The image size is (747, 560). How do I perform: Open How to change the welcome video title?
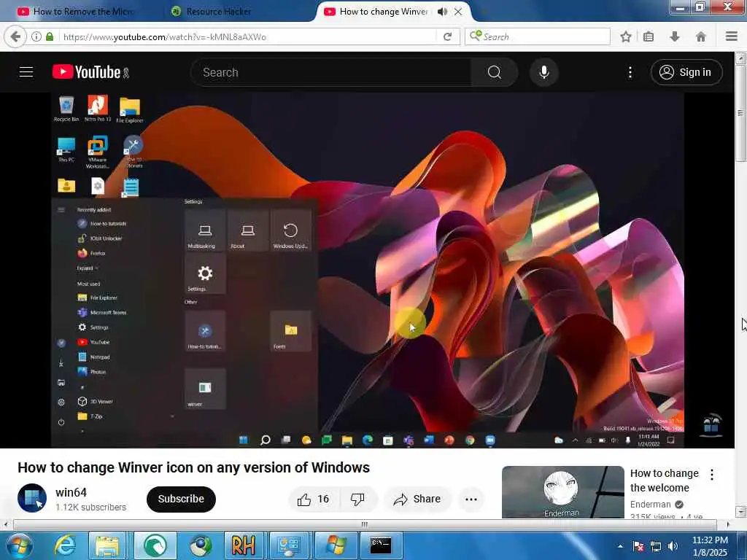(x=665, y=481)
